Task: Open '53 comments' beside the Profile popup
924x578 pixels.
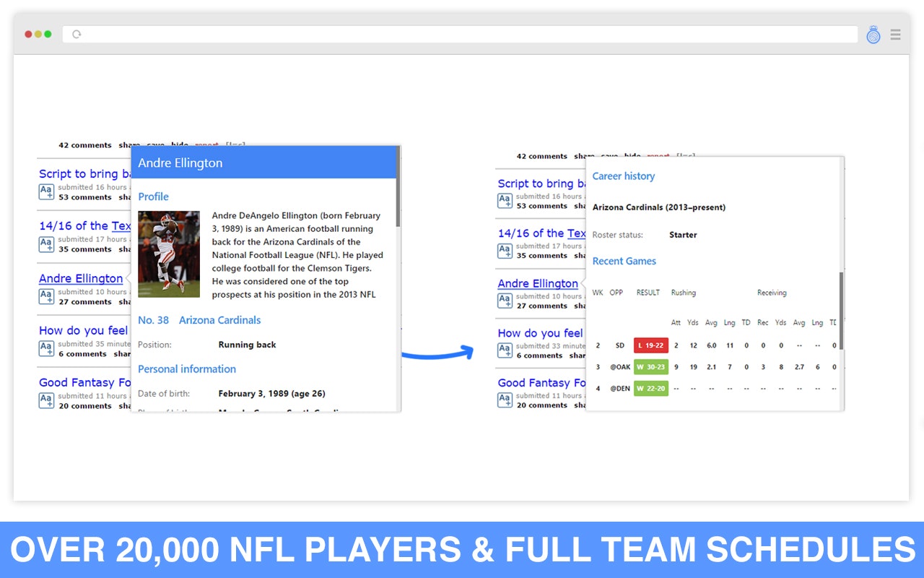Action: (x=85, y=197)
